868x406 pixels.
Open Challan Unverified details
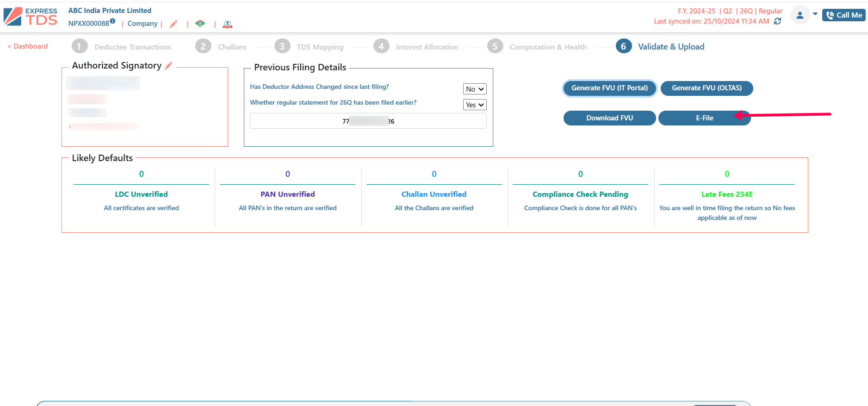click(434, 194)
